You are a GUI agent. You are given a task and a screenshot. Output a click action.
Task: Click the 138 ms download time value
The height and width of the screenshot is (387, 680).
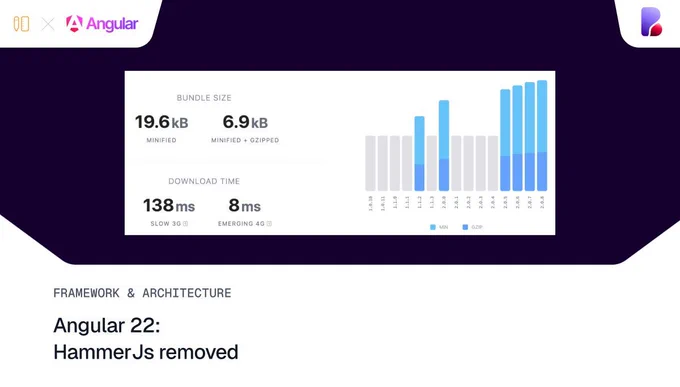tap(169, 205)
